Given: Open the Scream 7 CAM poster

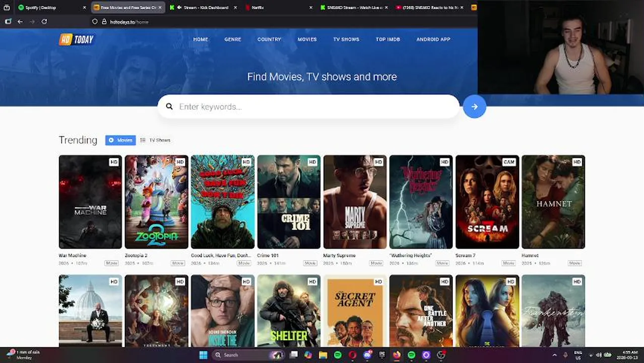Looking at the screenshot, I should coord(487,202).
